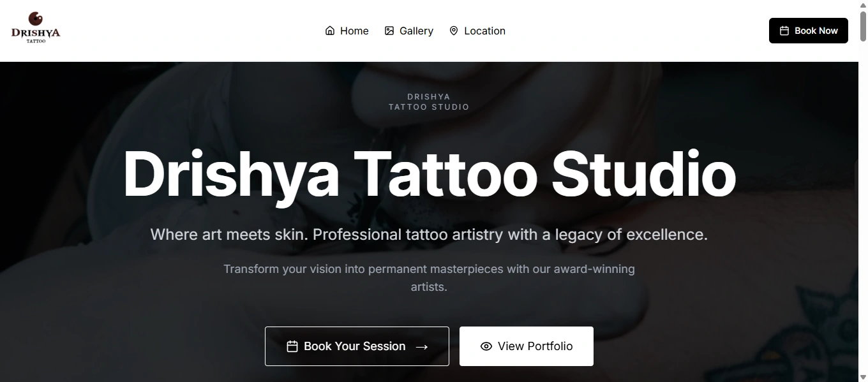Open the View Portfolio button text
The image size is (868, 382).
pos(535,346)
